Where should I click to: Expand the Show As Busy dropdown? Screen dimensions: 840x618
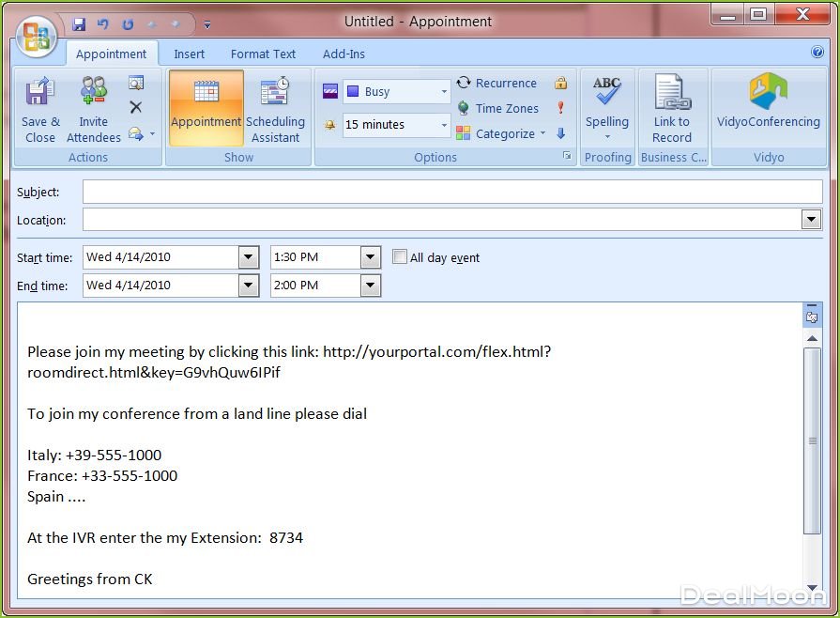tap(444, 91)
